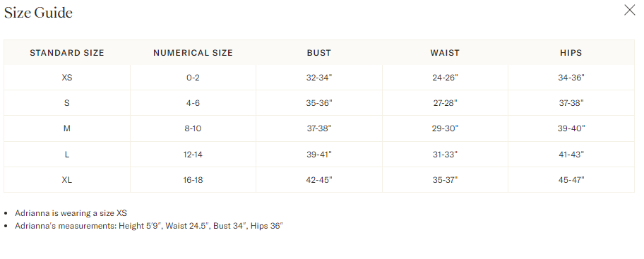The image size is (644, 259).
Task: Click the Adrianna's measurements note
Action: [x=149, y=226]
